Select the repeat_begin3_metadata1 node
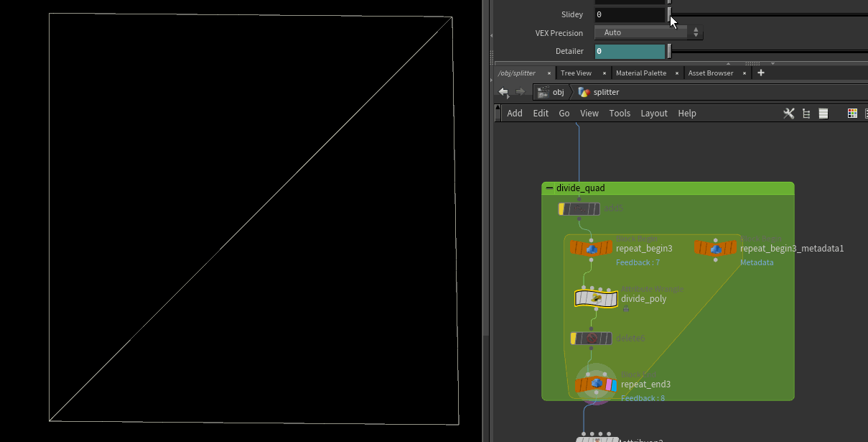This screenshot has width=868, height=442. point(715,249)
